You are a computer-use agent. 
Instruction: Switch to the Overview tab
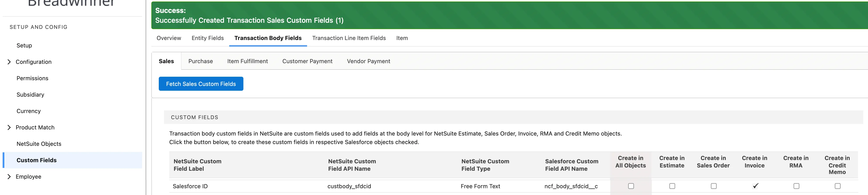(169, 38)
